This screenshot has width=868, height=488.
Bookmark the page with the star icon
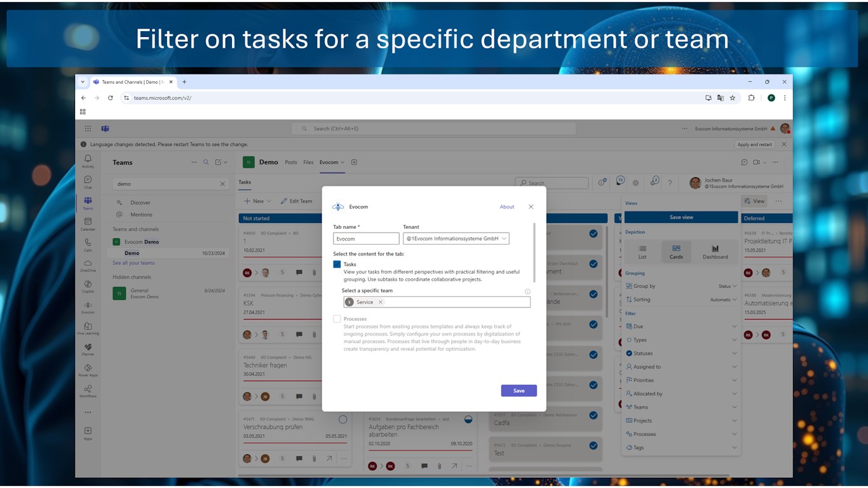click(732, 98)
